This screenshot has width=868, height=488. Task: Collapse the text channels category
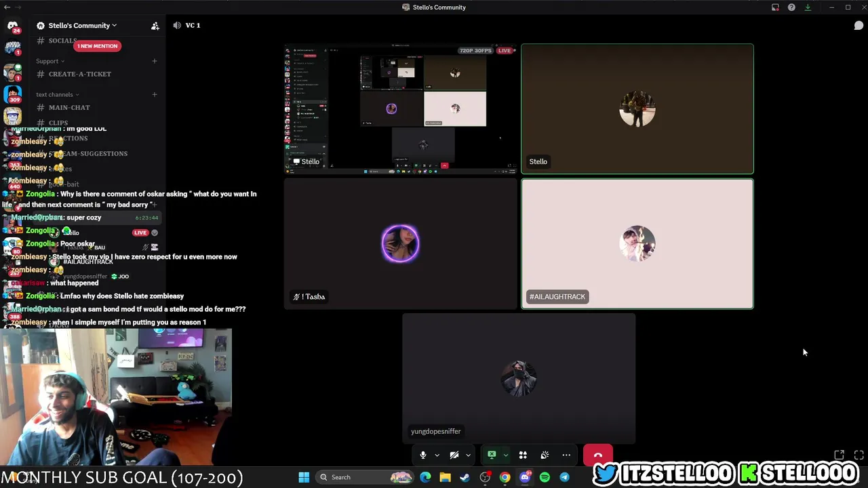(x=57, y=95)
